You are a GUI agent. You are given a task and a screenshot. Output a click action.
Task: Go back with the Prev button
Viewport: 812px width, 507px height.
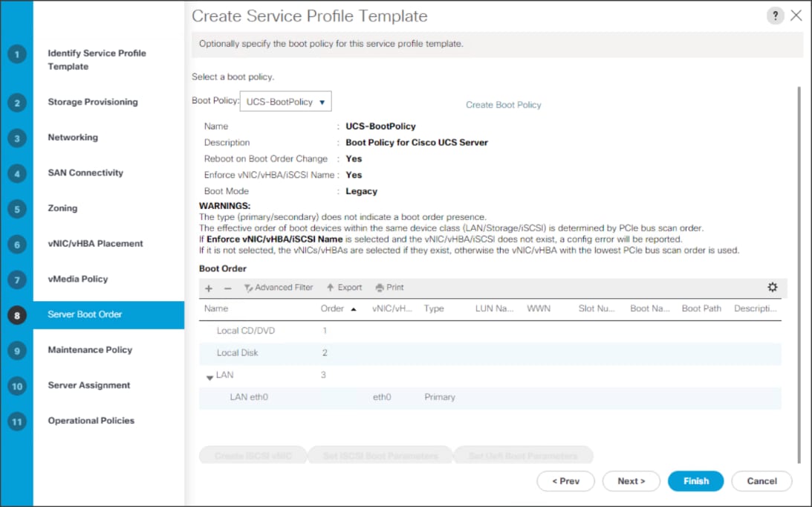(565, 481)
